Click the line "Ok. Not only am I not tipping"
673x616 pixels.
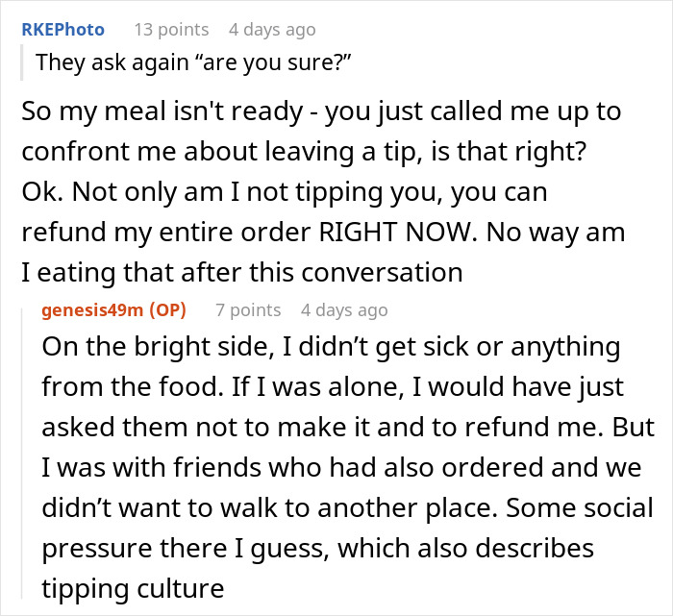[x=284, y=191]
